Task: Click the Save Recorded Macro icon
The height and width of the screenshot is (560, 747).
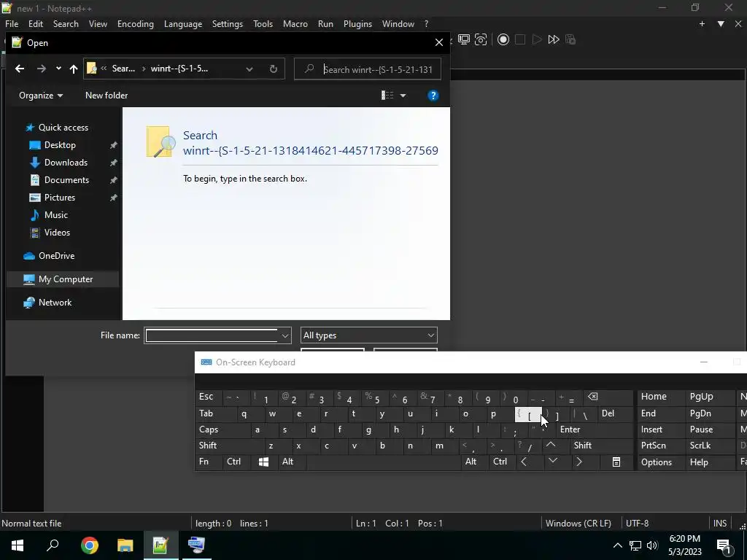Action: click(x=570, y=39)
